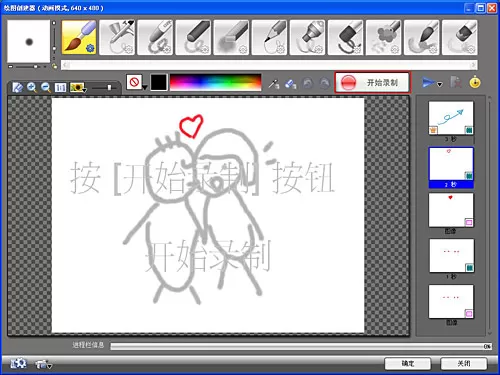Open the background image options dropdown
The height and width of the screenshot is (375, 500).
(78, 88)
